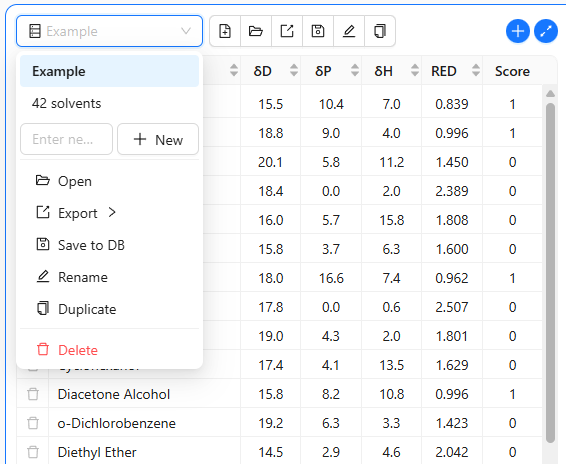Choose Export from the menu
This screenshot has width=566, height=464.
(x=109, y=213)
